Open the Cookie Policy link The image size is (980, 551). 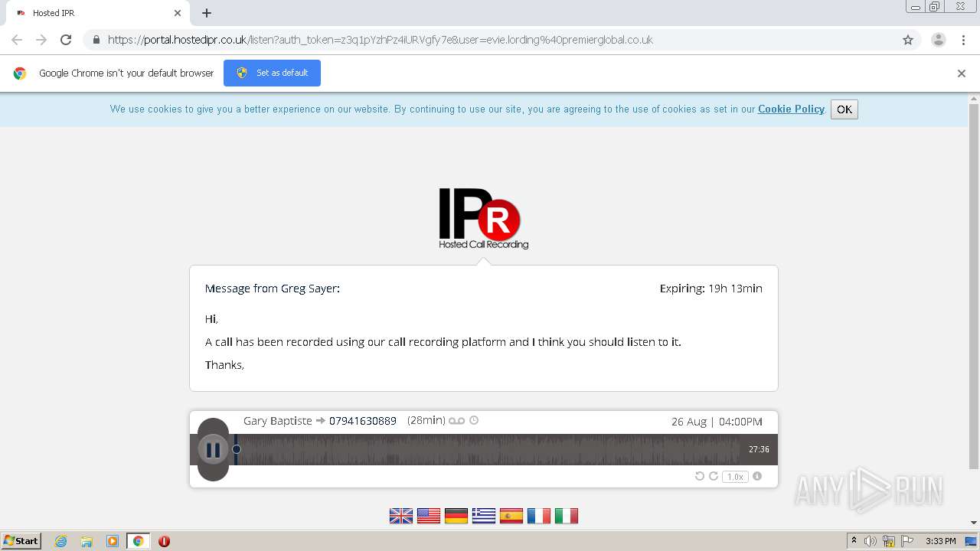click(x=791, y=109)
